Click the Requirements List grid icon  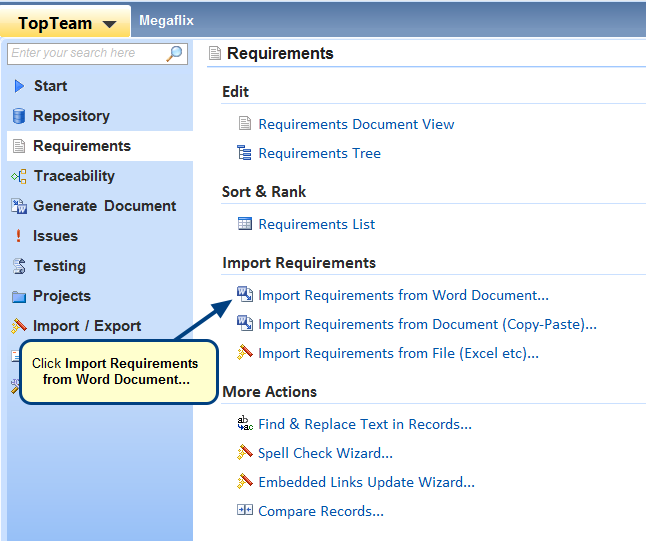coord(245,224)
